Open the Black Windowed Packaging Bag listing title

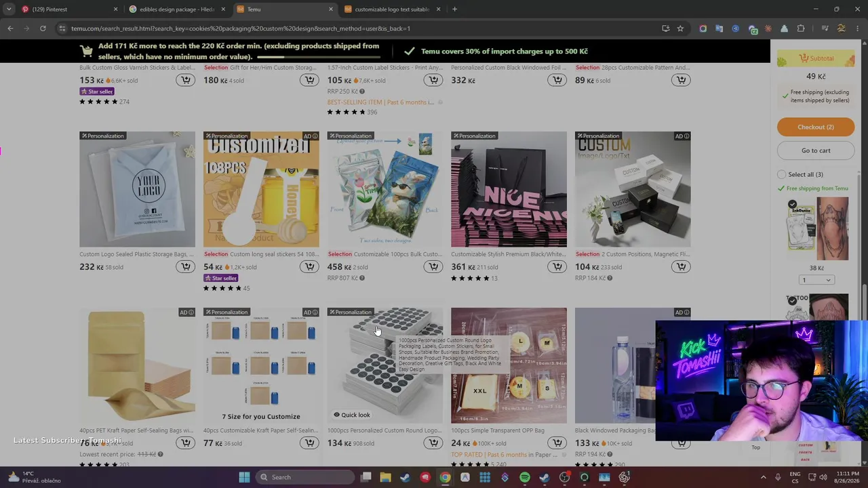(x=616, y=430)
